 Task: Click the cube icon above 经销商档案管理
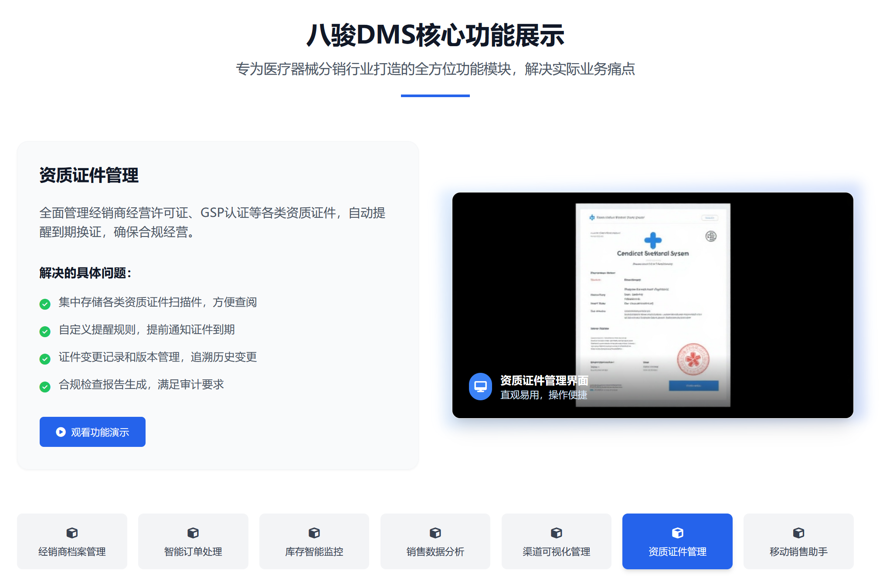coord(72,532)
